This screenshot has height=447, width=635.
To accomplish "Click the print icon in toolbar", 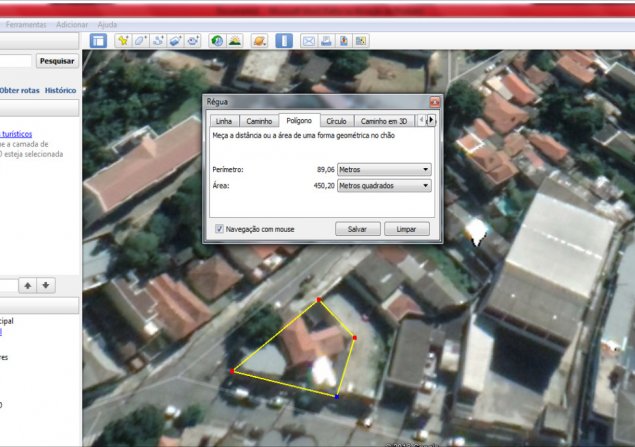I will pos(326,41).
